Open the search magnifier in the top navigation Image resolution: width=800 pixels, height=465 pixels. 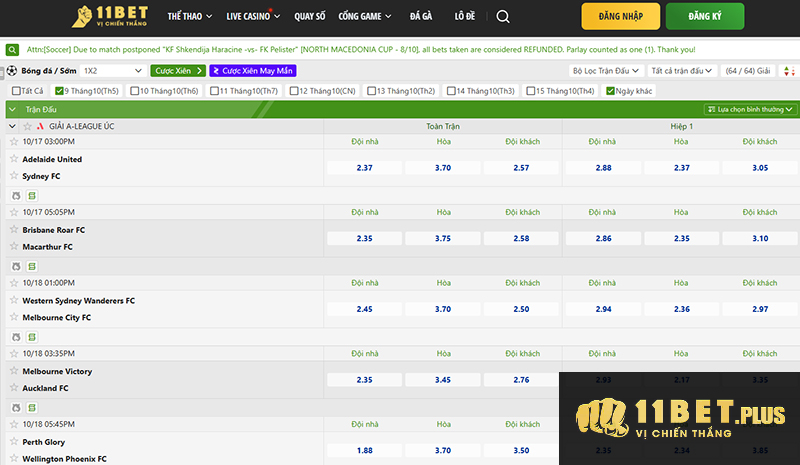tap(502, 17)
